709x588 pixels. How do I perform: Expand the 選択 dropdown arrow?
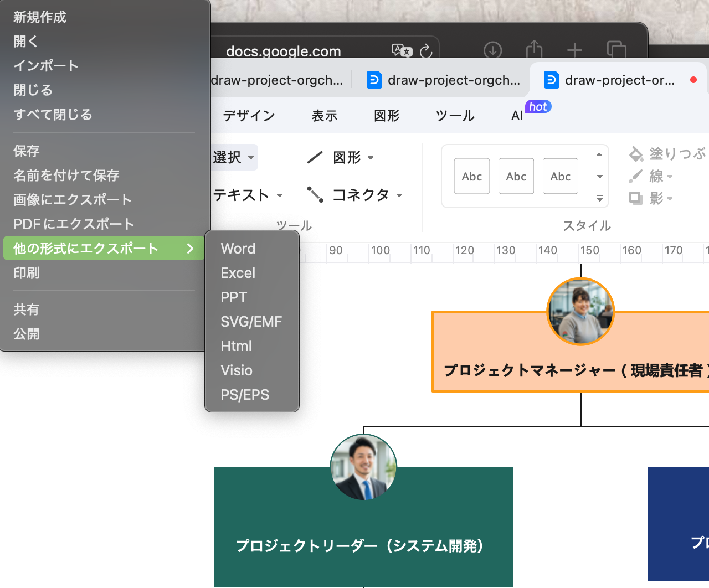[x=251, y=158]
